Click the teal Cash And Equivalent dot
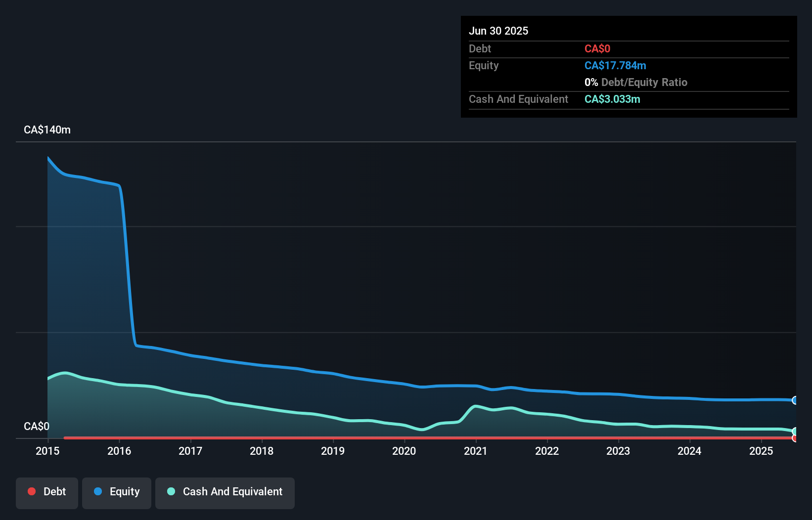The image size is (812, 520). coord(171,491)
